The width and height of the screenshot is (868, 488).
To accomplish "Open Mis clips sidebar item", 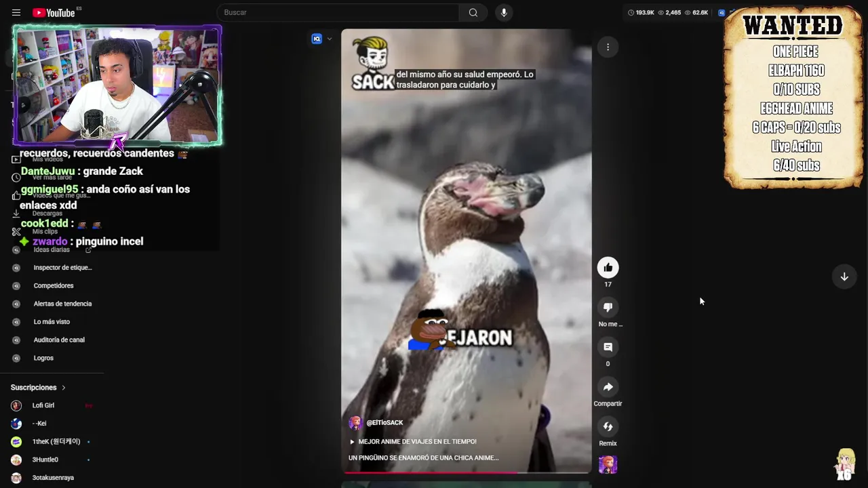I will click(45, 232).
